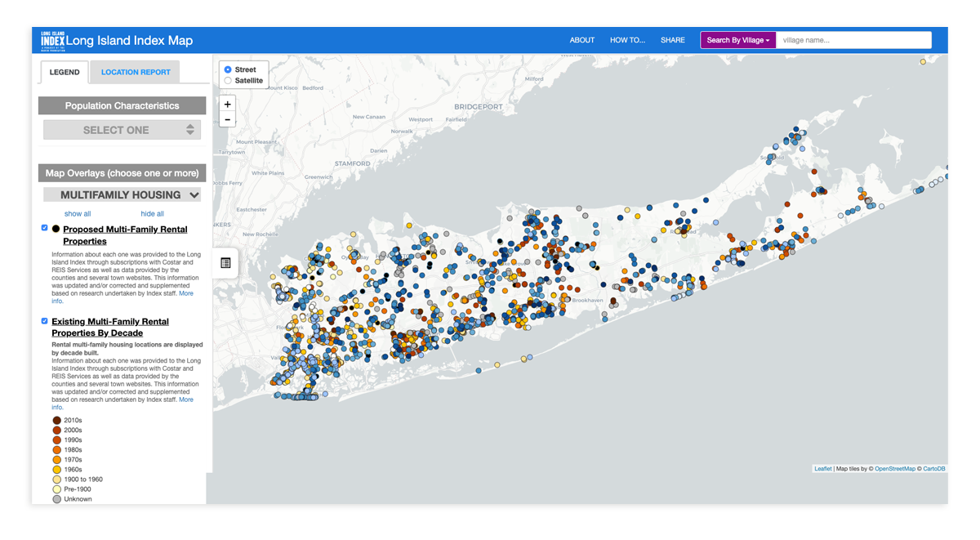Click the hide all link
The width and height of the screenshot is (980, 540).
tap(152, 214)
